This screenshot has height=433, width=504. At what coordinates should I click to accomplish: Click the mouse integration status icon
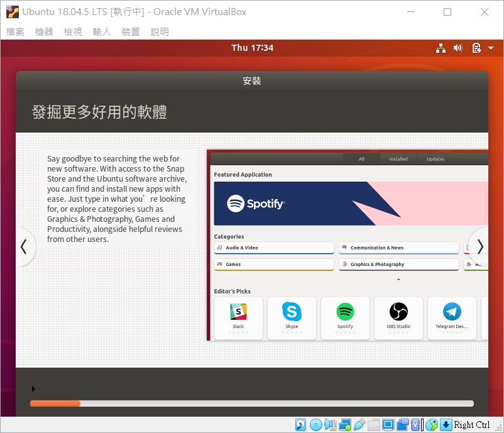432,425
